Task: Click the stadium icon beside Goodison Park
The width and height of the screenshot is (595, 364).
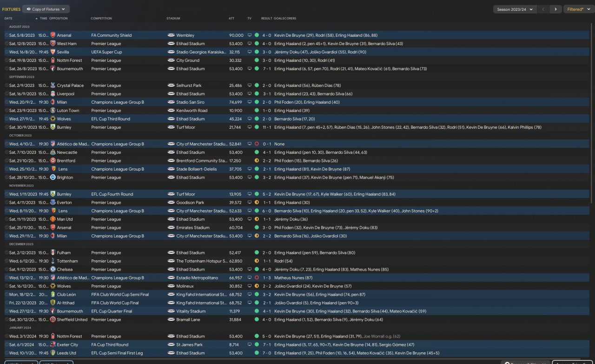Action: (171, 203)
